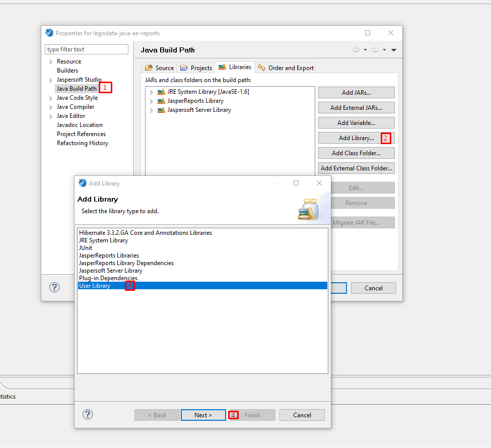Image resolution: width=491 pixels, height=448 pixels.
Task: Select JUnit in the library type list
Action: [x=86, y=248]
